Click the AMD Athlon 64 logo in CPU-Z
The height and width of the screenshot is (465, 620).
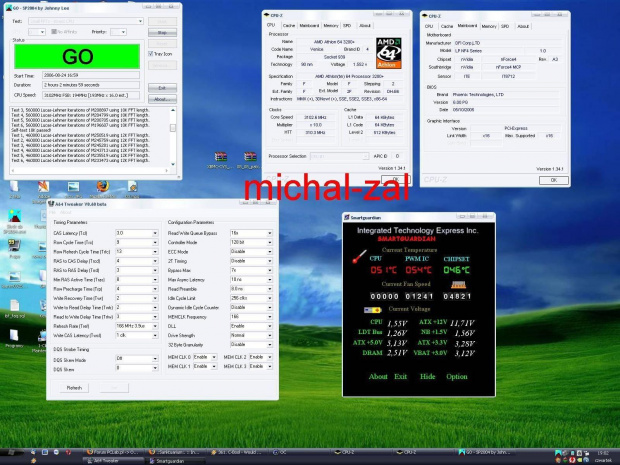[x=387, y=51]
